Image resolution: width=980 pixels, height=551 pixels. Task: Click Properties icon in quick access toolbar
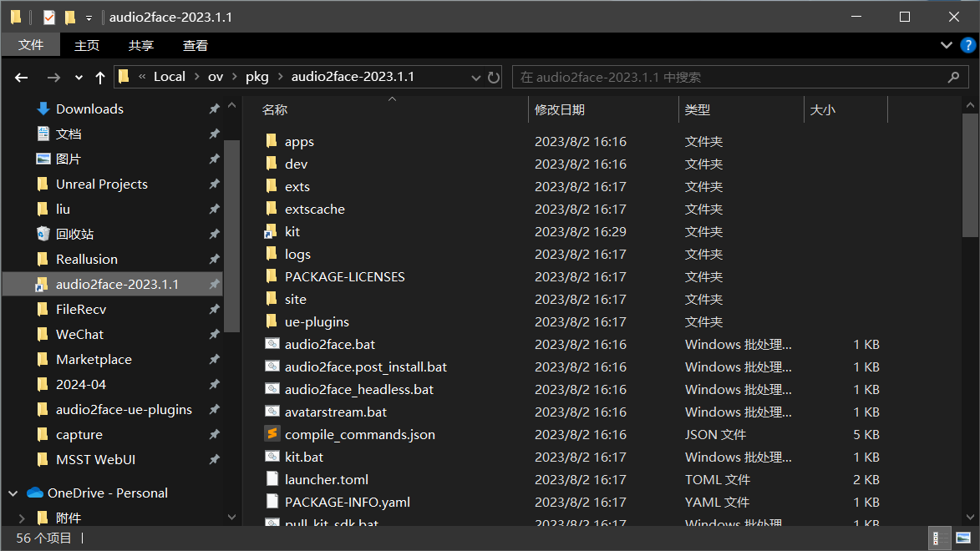pyautogui.click(x=48, y=17)
